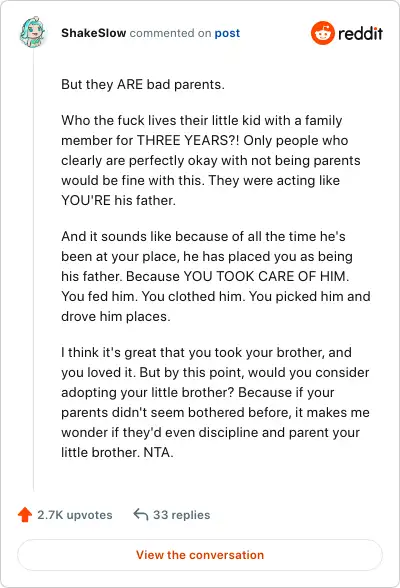Click the "View the conversation" button

click(200, 555)
